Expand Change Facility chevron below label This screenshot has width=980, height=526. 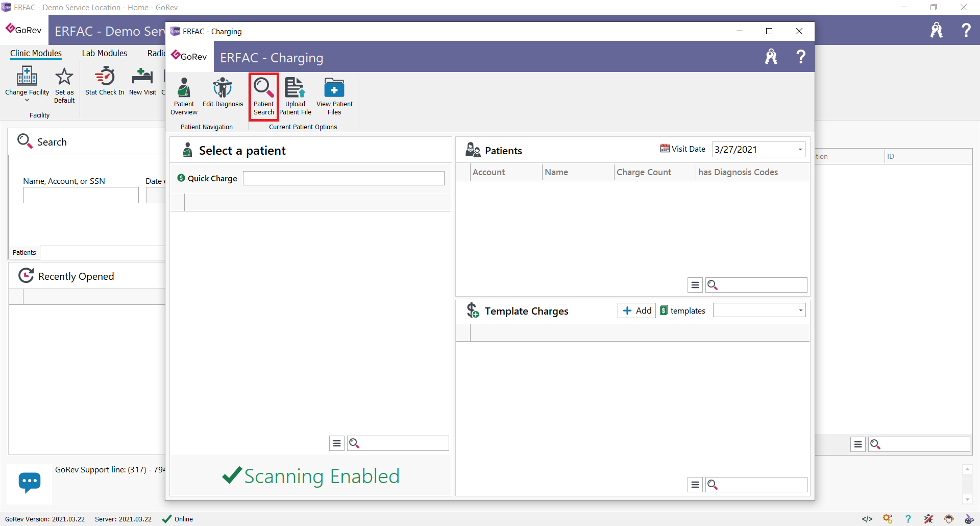click(27, 101)
